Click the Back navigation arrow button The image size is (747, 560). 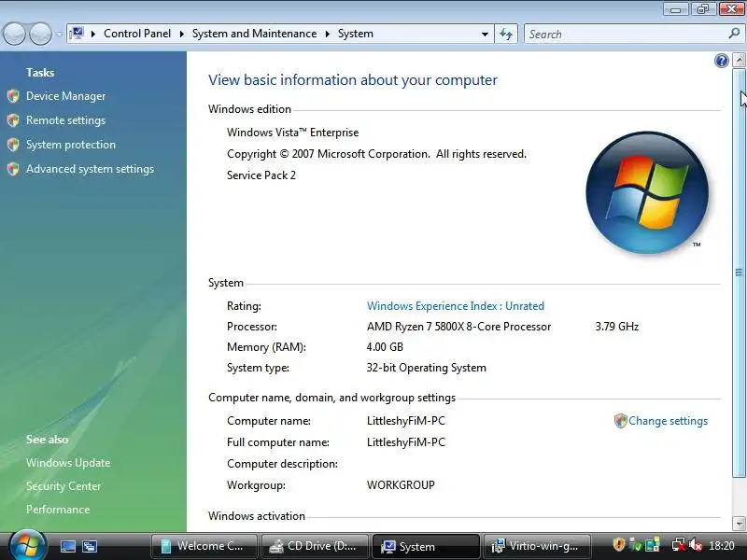14,34
